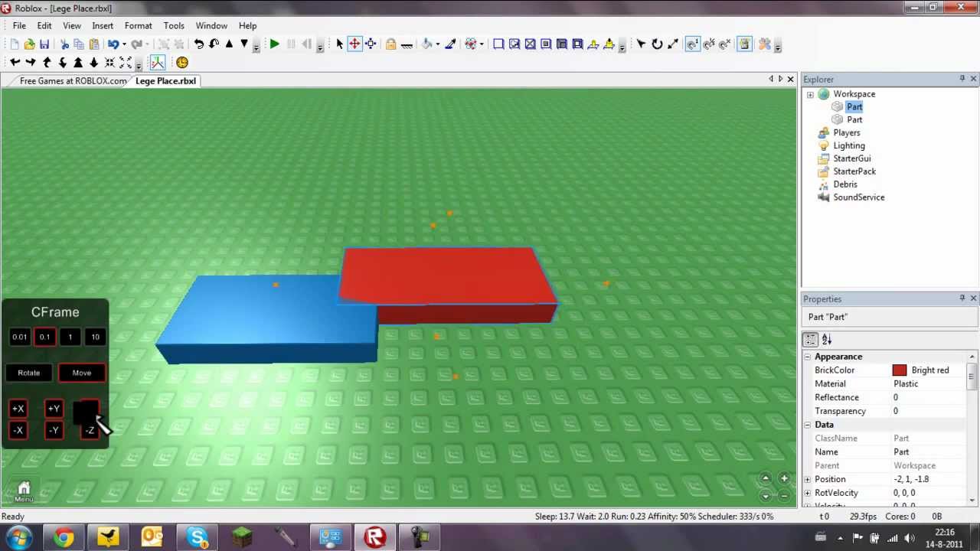Open the colorful balls tool dropdown arrow

click(482, 45)
